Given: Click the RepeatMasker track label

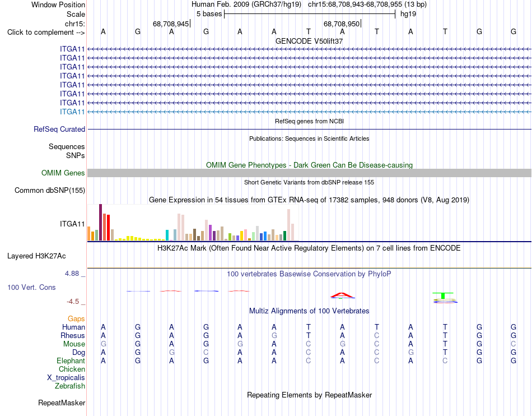Looking at the screenshot, I should coord(62,403).
